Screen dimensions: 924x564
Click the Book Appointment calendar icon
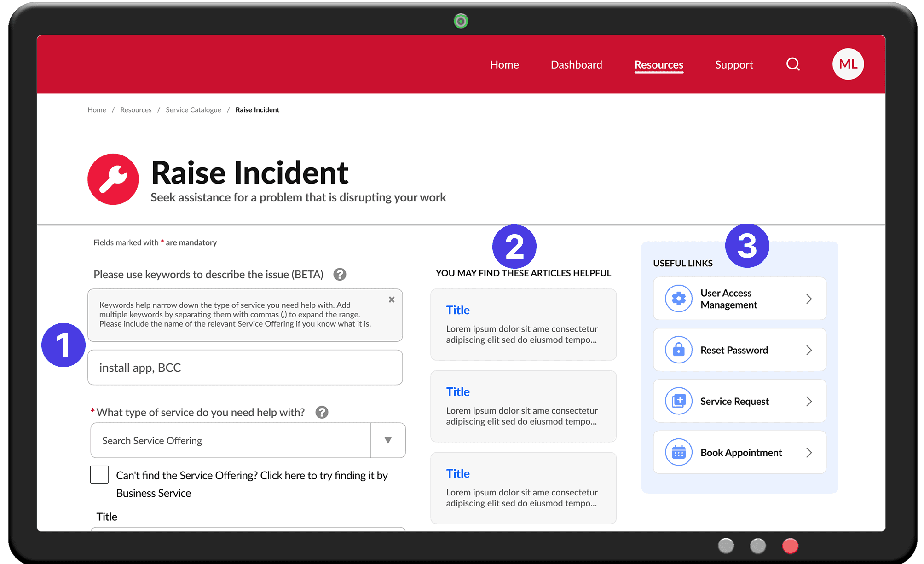(x=678, y=453)
